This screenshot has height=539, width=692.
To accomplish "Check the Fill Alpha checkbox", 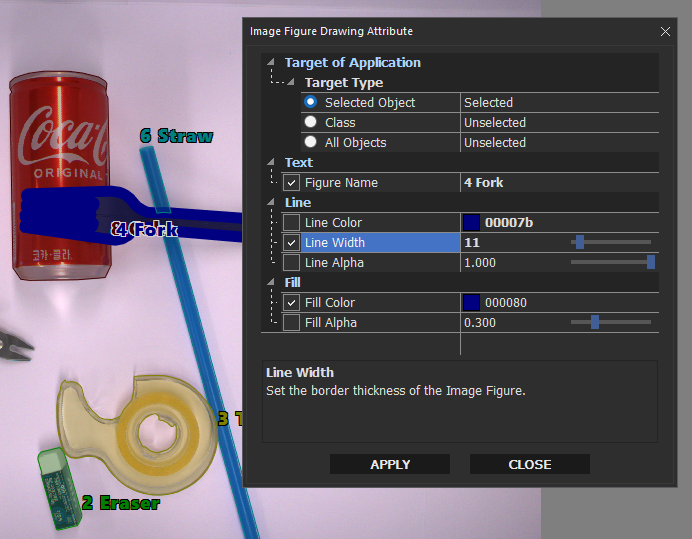I will click(x=291, y=323).
